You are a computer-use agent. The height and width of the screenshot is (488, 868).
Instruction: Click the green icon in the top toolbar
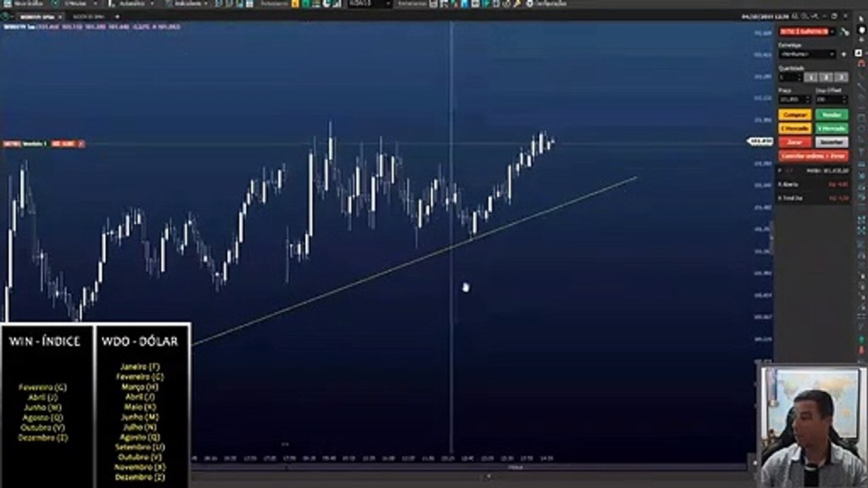point(306,4)
